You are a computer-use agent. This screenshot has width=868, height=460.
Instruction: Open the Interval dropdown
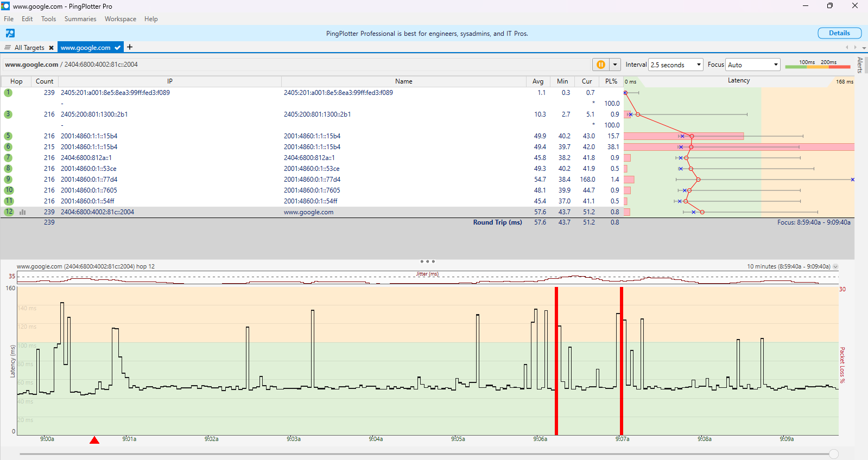pyautogui.click(x=676, y=65)
